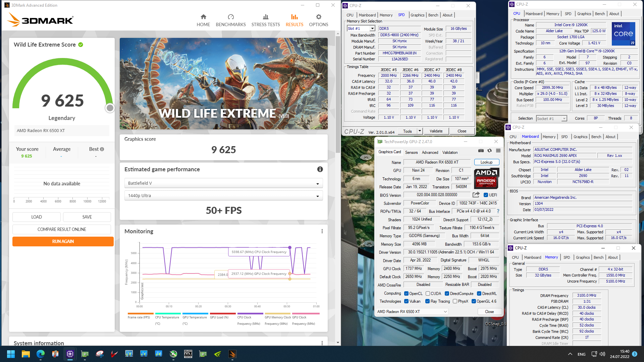
Task: Toggle the PhysX checkbox
Action: pos(455,301)
